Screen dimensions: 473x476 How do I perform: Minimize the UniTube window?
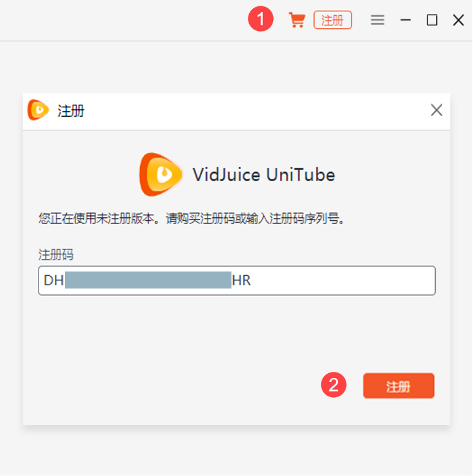(x=406, y=20)
